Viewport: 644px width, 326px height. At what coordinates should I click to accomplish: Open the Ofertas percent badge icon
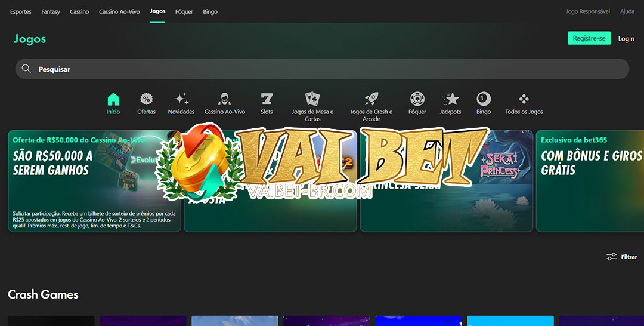click(146, 99)
